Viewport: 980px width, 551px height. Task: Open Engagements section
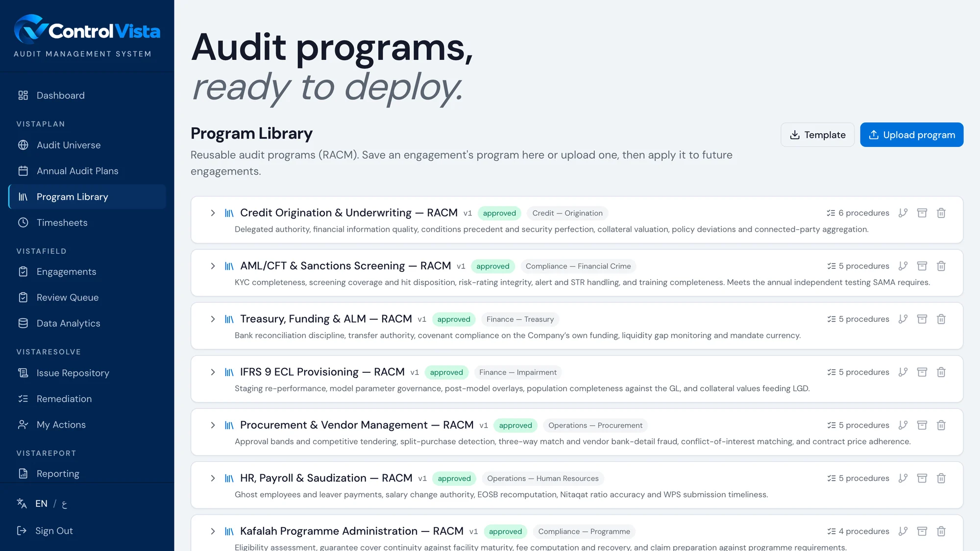pyautogui.click(x=87, y=272)
